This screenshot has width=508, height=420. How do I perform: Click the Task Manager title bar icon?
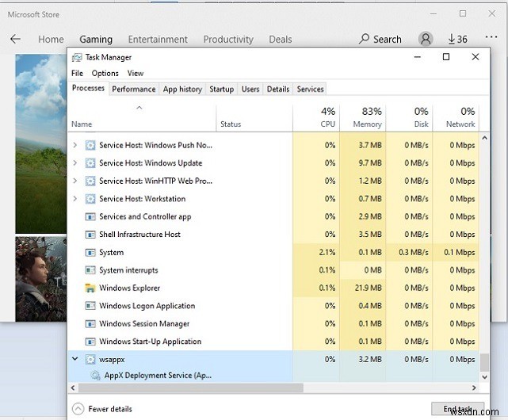(x=77, y=57)
